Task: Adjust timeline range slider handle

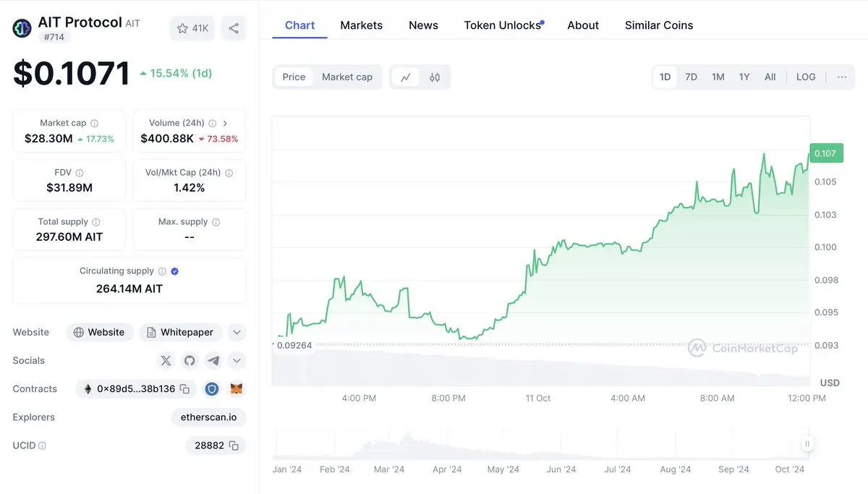Action: 807,444
